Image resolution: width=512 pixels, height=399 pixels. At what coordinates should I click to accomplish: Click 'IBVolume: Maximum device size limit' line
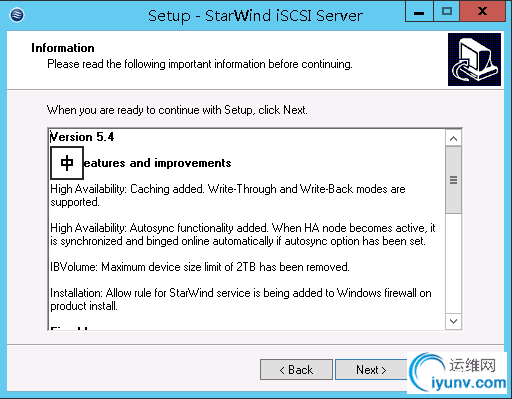click(x=200, y=267)
